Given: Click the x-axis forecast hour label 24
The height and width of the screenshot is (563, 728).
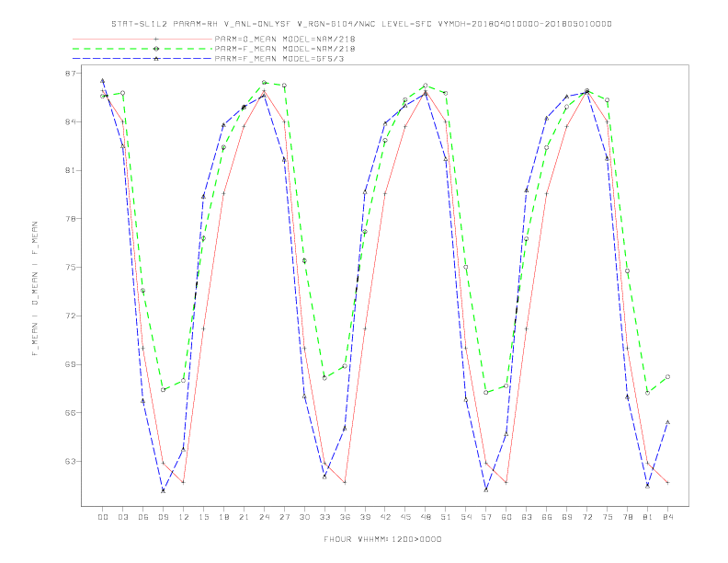Looking at the screenshot, I should pyautogui.click(x=264, y=517).
